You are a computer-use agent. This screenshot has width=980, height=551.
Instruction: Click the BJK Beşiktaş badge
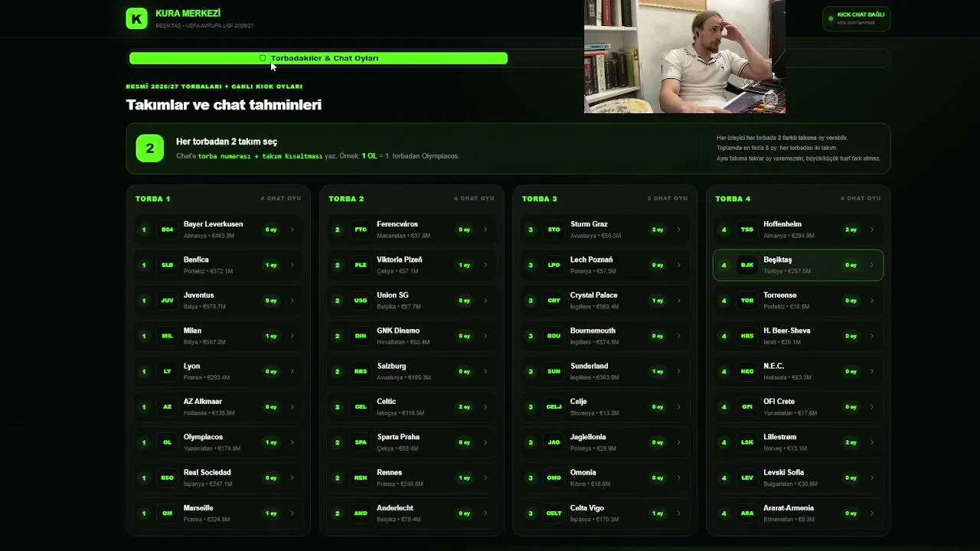[747, 265]
